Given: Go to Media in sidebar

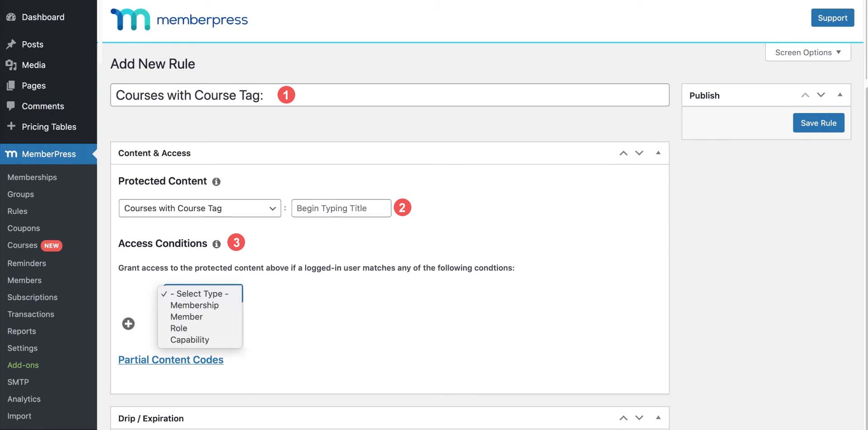Looking at the screenshot, I should coord(33,65).
